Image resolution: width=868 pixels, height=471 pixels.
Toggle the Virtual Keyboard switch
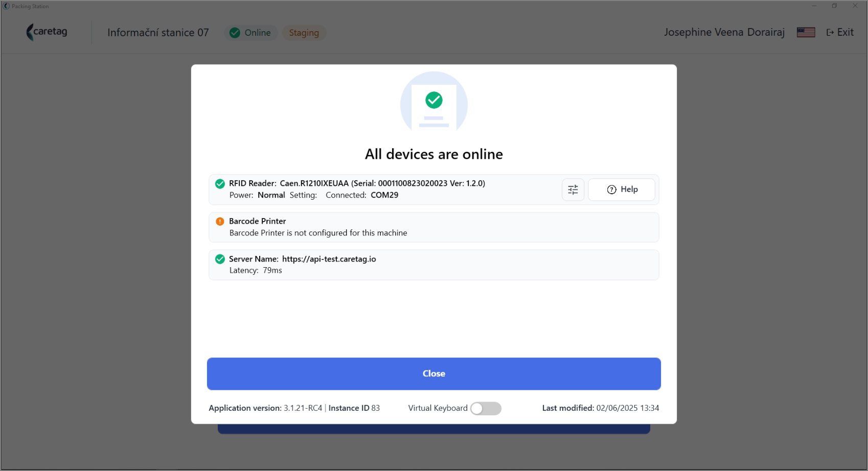486,408
